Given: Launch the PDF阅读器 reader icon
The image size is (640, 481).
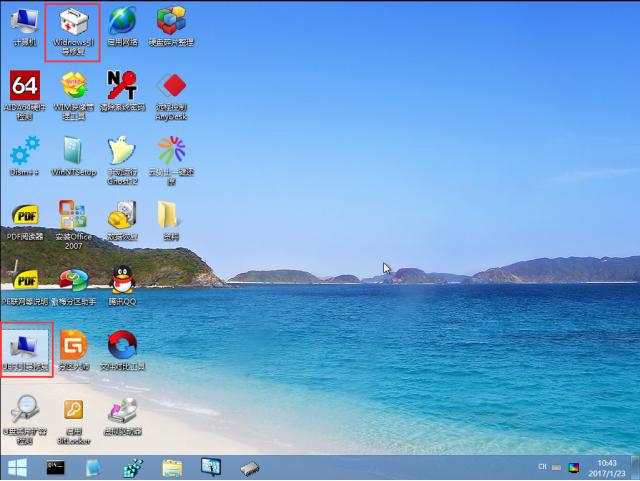Looking at the screenshot, I should click(25, 221).
